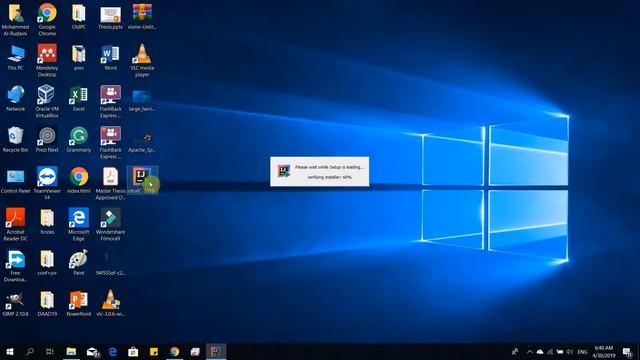Open the network tray icon
Image resolution: width=640 pixels, height=360 pixels.
[x=550, y=351]
